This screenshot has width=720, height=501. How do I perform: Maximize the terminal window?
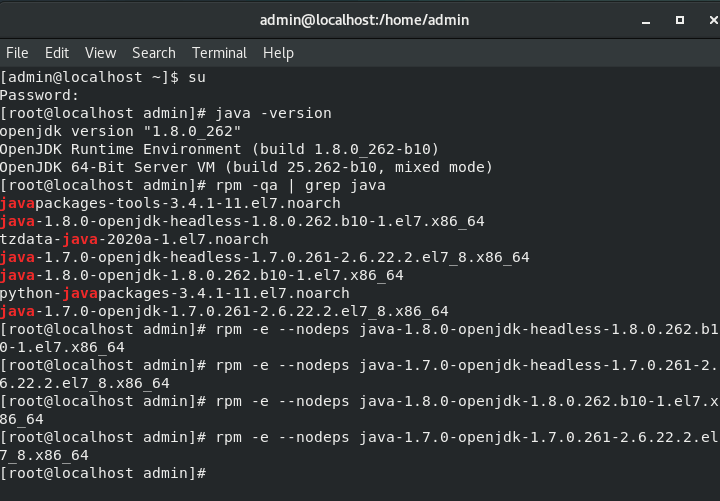(x=680, y=19)
